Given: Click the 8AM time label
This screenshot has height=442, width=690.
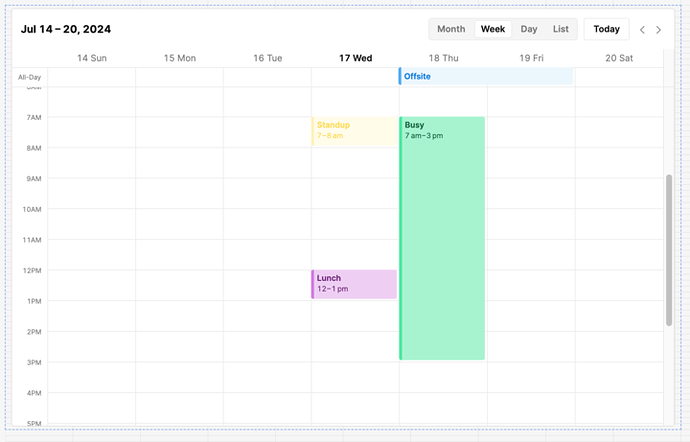Looking at the screenshot, I should click(34, 148).
